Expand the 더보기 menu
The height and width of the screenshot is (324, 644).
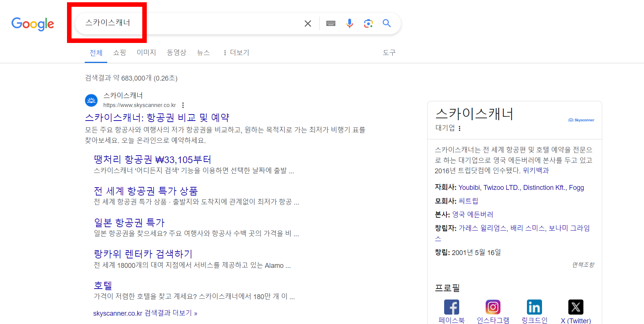[236, 53]
